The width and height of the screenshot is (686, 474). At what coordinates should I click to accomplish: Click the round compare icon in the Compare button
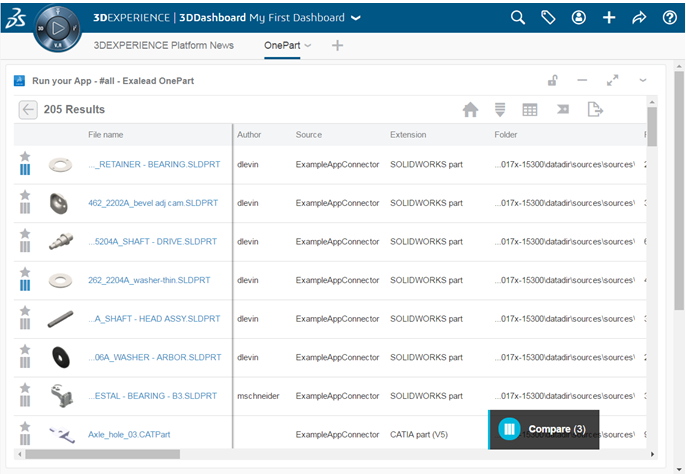[509, 429]
